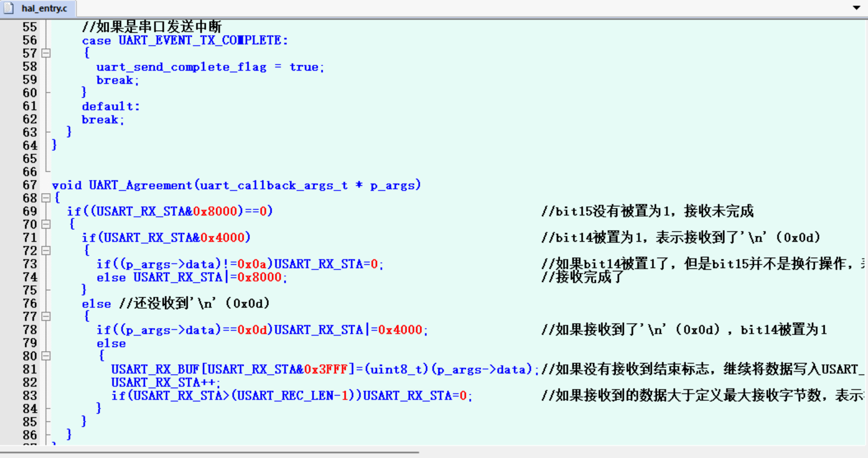Click USART_RX_BUF on line 81

pos(155,369)
